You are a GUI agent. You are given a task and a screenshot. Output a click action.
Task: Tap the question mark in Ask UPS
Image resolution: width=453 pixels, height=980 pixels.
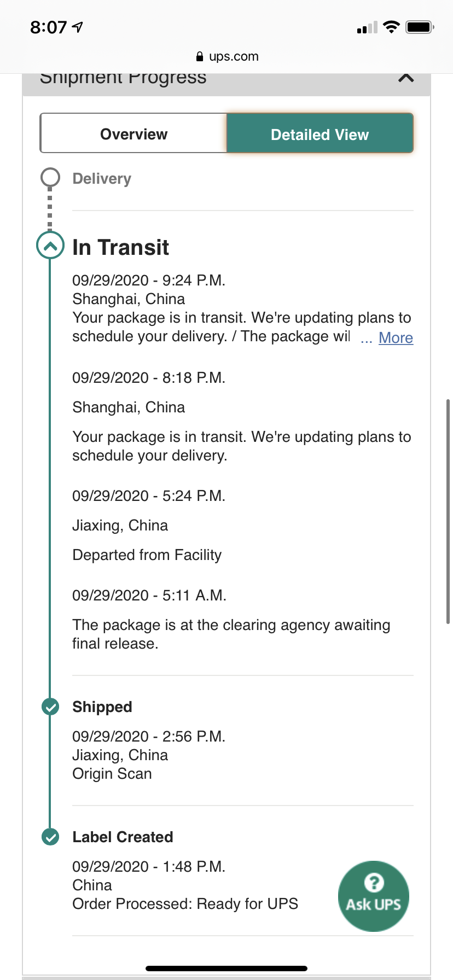(x=374, y=882)
